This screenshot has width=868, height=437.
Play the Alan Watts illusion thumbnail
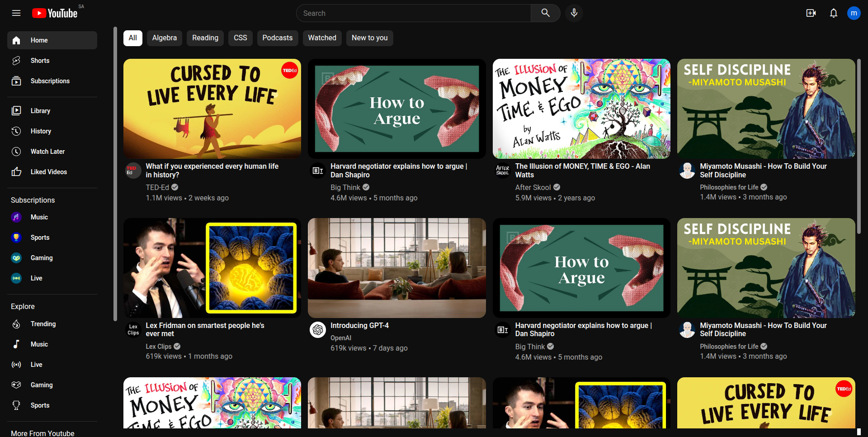pos(581,109)
